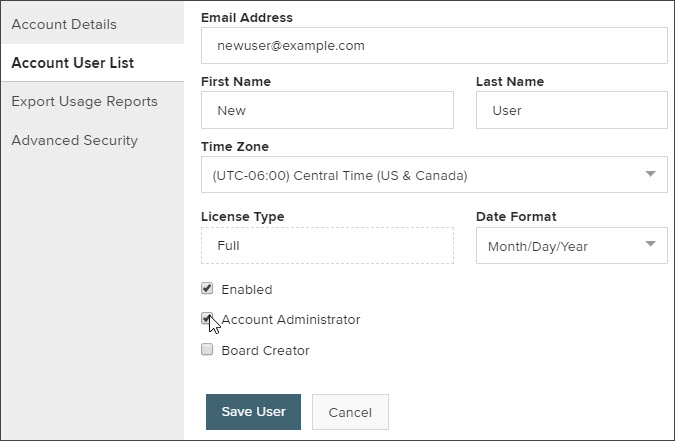
Task: Uncheck the Enabled checkbox
Action: pyautogui.click(x=207, y=289)
